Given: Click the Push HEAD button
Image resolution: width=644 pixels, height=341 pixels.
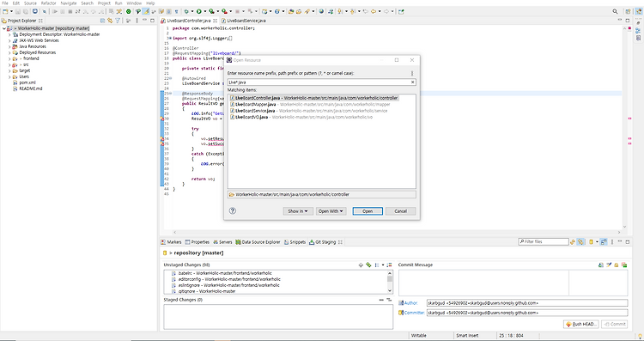Looking at the screenshot, I should tap(581, 324).
